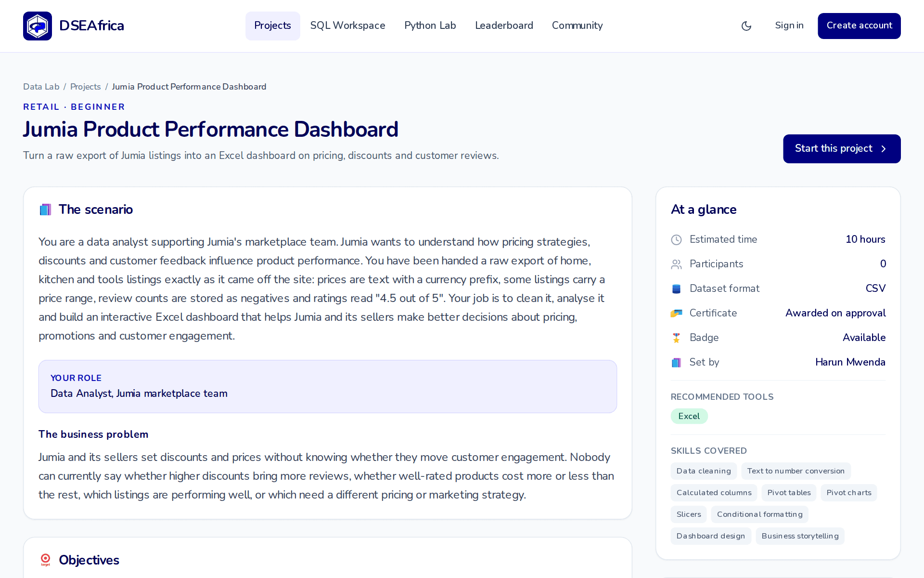Viewport: 924px width, 578px height.
Task: Toggle dark mode moon icon
Action: click(x=746, y=26)
